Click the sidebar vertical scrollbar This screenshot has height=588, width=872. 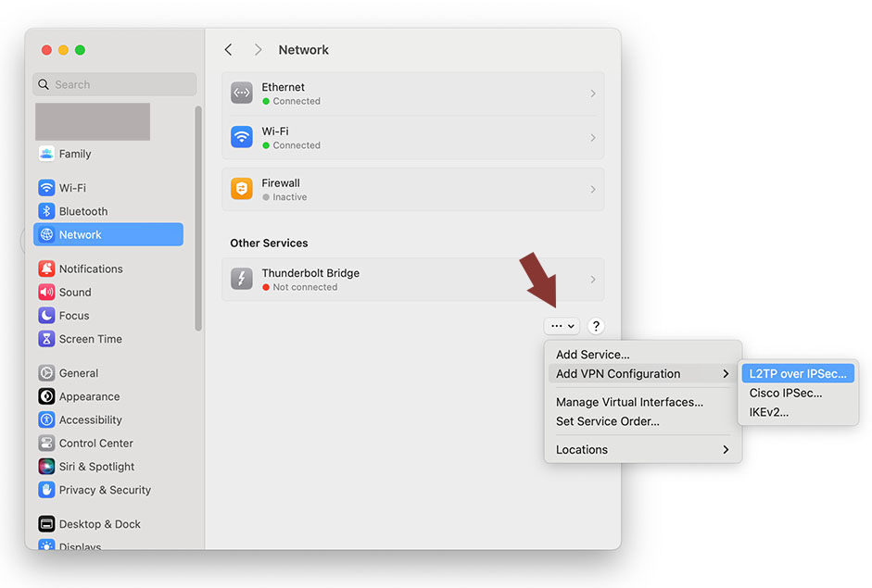click(x=198, y=218)
